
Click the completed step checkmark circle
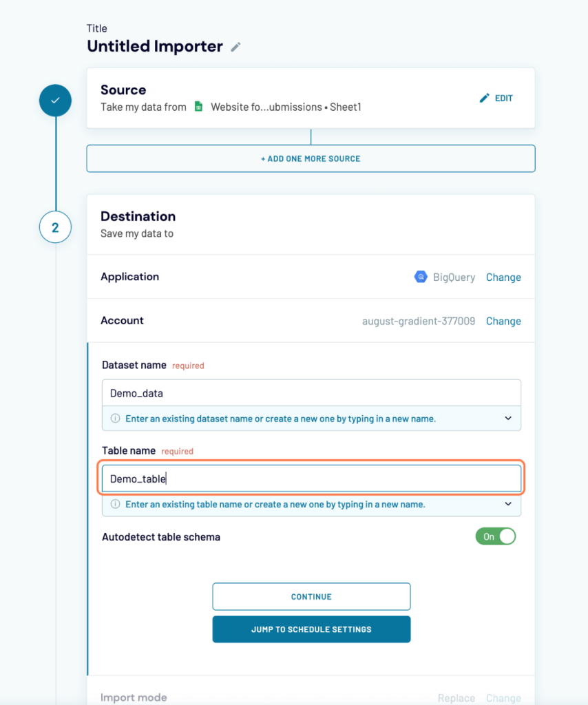[55, 101]
